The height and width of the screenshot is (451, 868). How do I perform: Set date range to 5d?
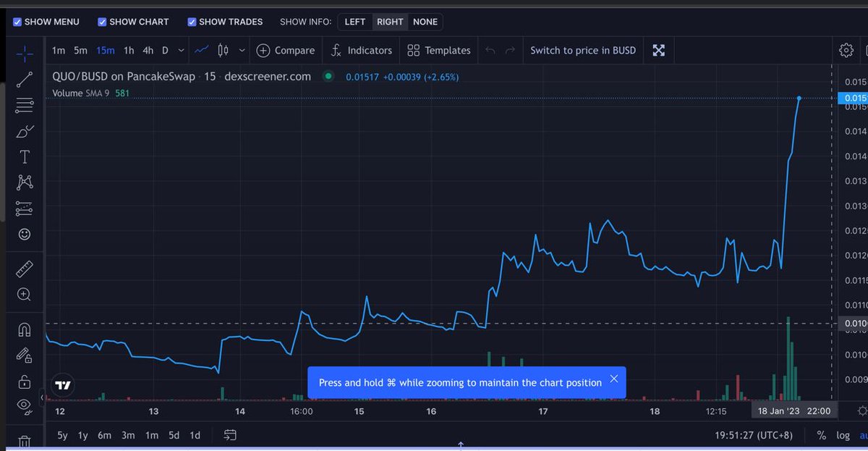tap(174, 435)
